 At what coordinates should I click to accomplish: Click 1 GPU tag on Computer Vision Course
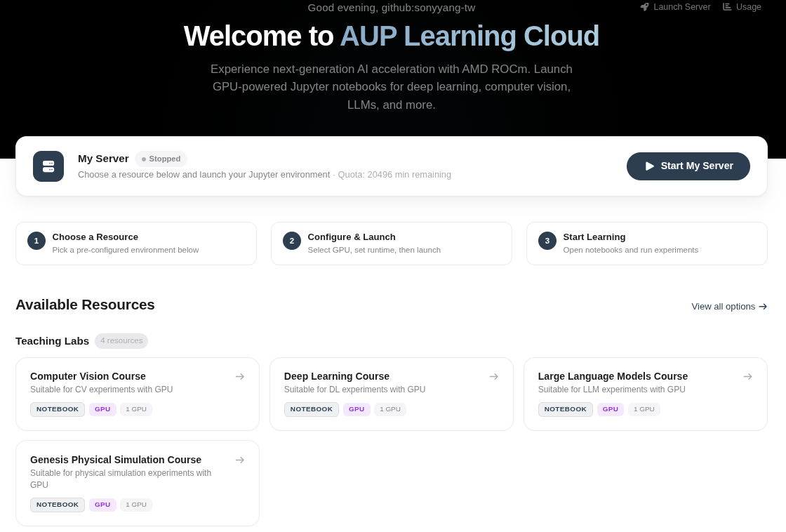(136, 409)
